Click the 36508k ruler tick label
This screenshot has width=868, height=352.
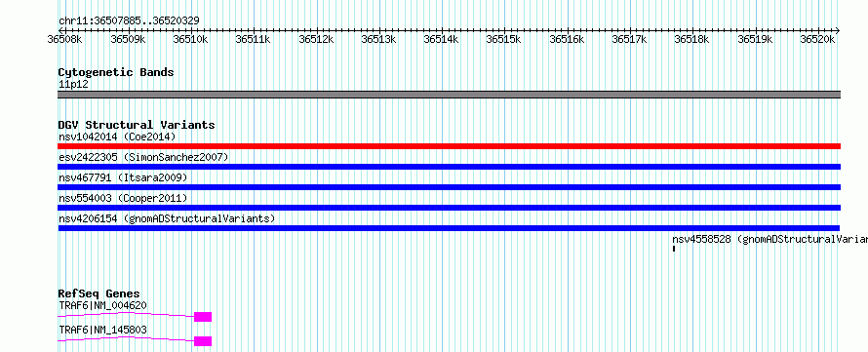[64, 39]
